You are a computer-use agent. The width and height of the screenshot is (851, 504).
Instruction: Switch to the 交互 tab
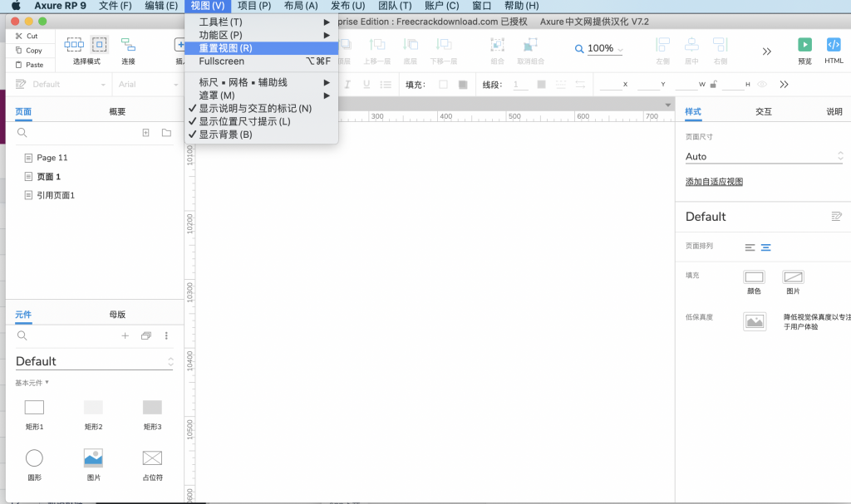(x=763, y=111)
